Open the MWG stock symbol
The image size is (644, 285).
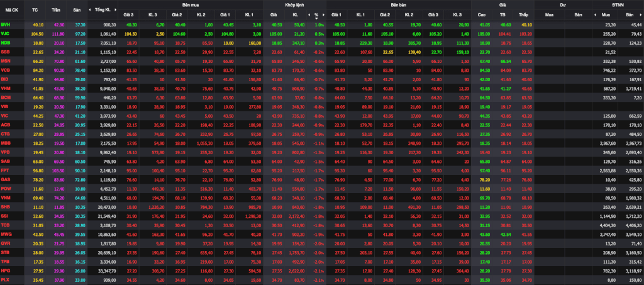6,233
